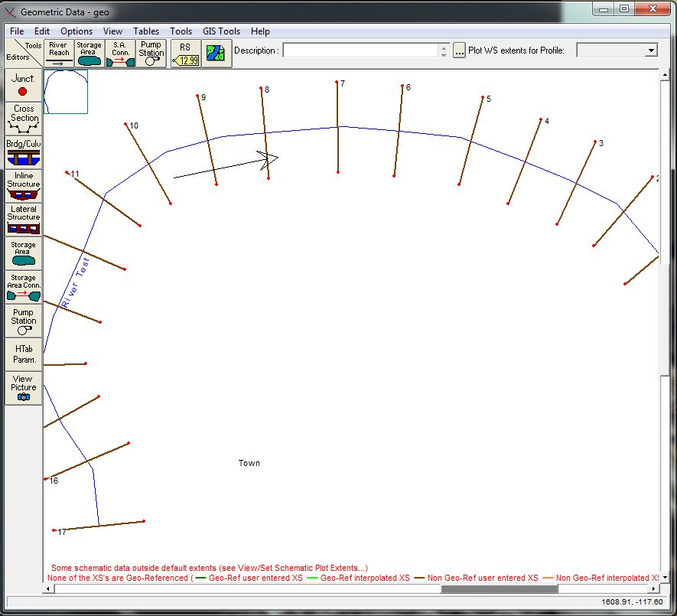Open the GIS Tools menu
The image size is (677, 616).
pos(221,31)
